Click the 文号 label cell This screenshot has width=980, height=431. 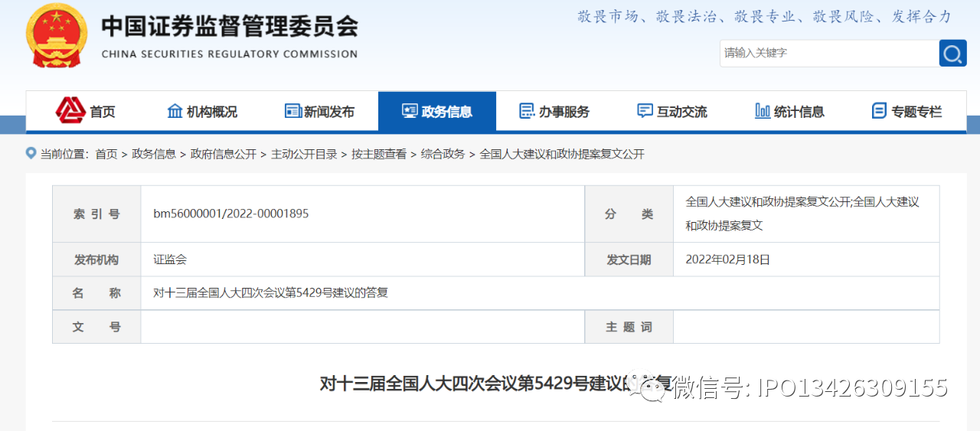coord(96,327)
